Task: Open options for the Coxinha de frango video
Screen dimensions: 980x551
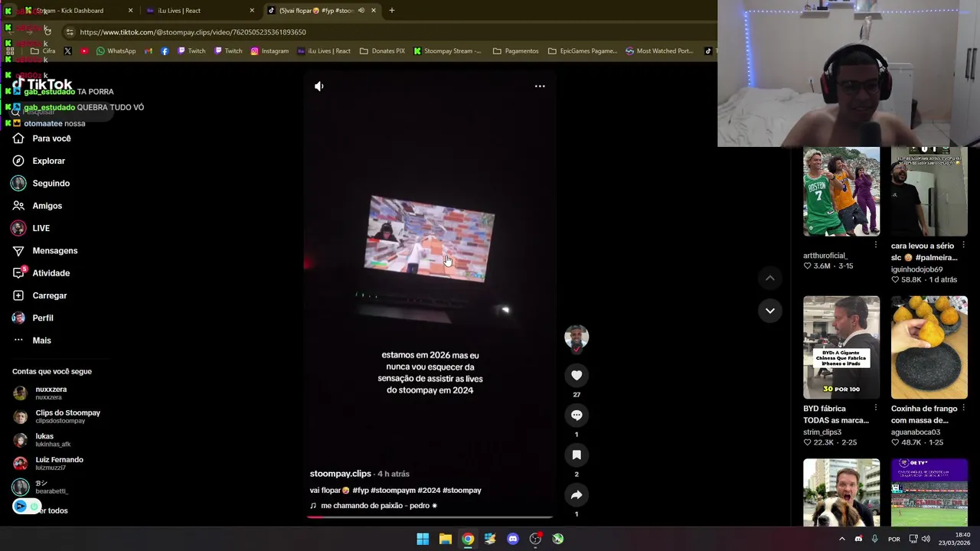Action: coord(963,408)
